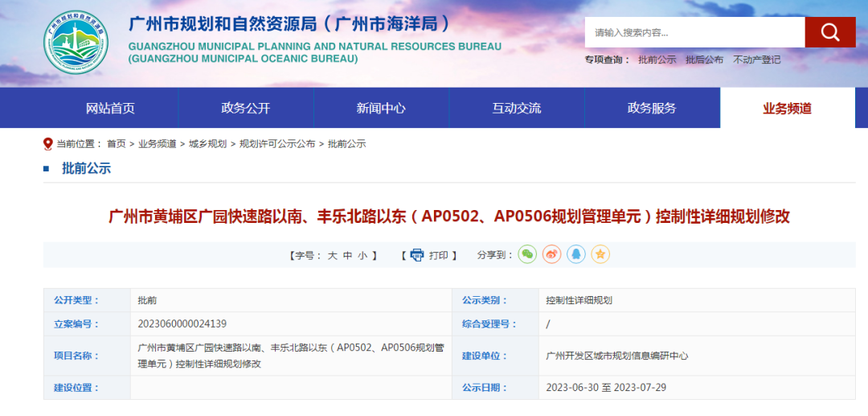
Task: Set font size to 大
Action: point(332,255)
